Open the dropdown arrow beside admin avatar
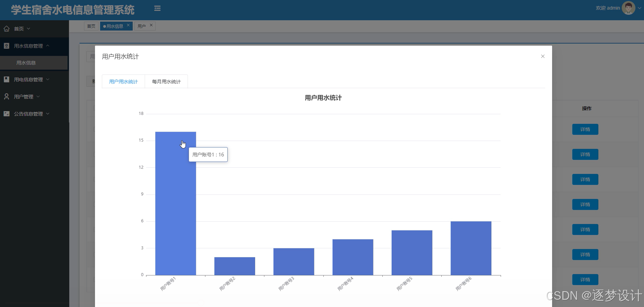644x307 pixels. pos(640,8)
